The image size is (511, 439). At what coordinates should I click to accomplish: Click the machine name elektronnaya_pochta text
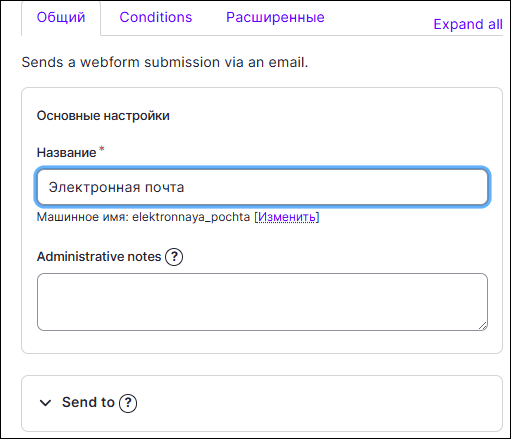point(191,217)
